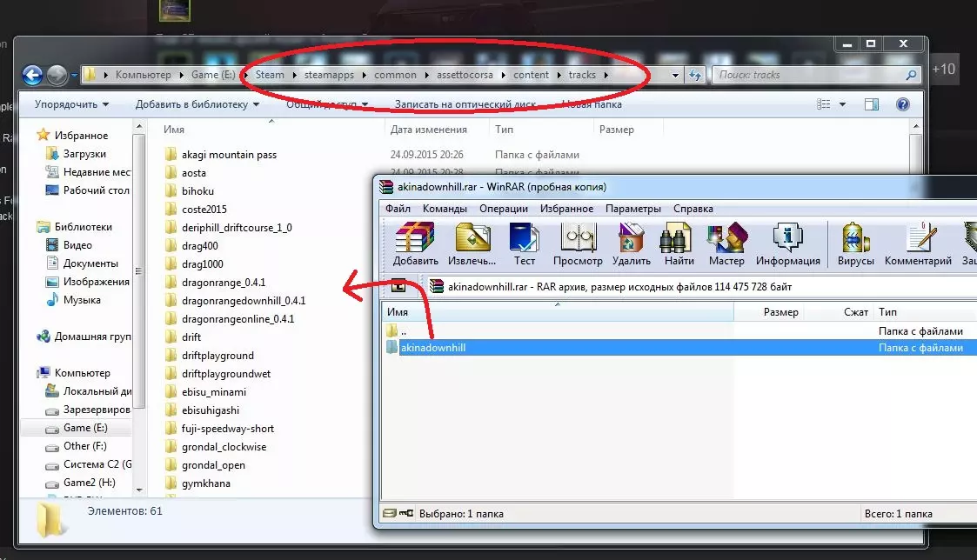Open the Параметры menu in WinRAR

coord(633,209)
